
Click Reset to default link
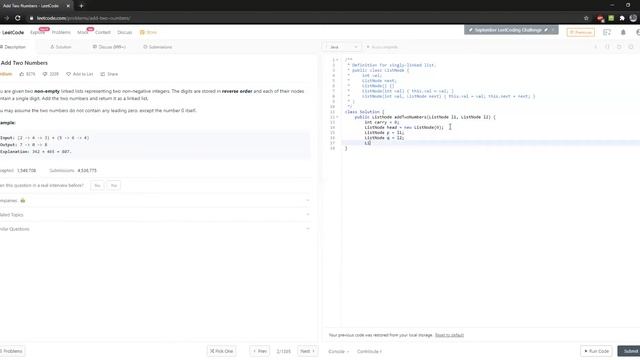[449, 335]
